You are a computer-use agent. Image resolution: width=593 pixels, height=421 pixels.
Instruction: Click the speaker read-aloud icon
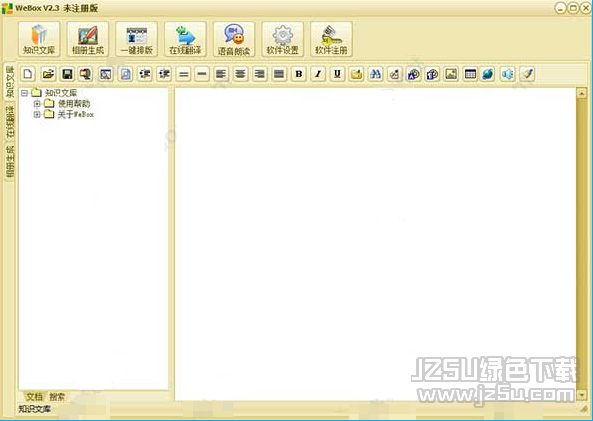pyautogui.click(x=508, y=74)
